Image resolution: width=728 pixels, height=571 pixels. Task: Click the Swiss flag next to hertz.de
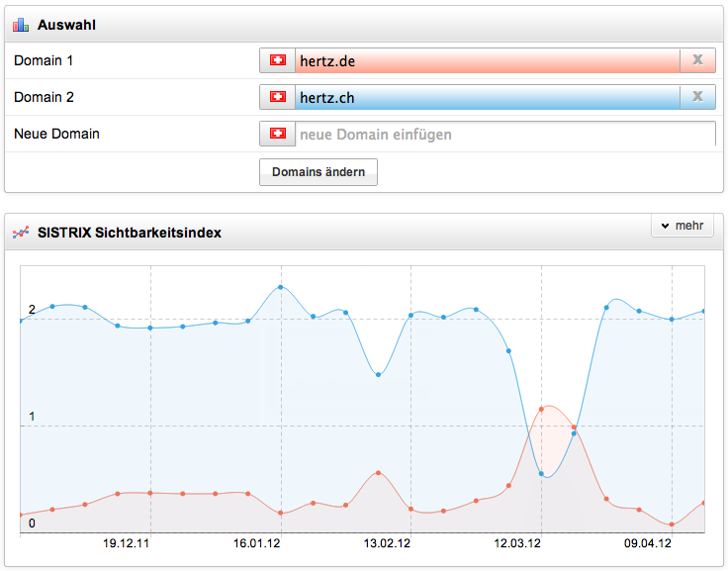click(277, 61)
